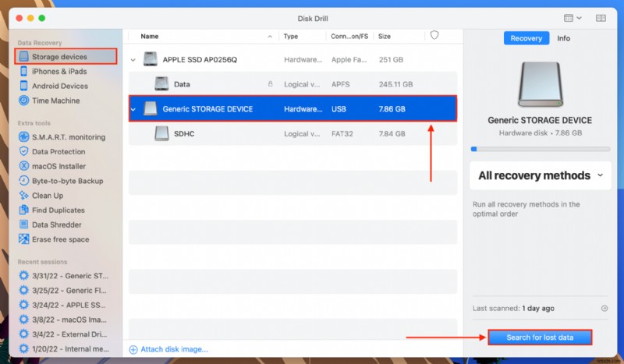The height and width of the screenshot is (364, 624).
Task: Select the Generic STORAGE DEVICE row name
Action: pyautogui.click(x=207, y=109)
